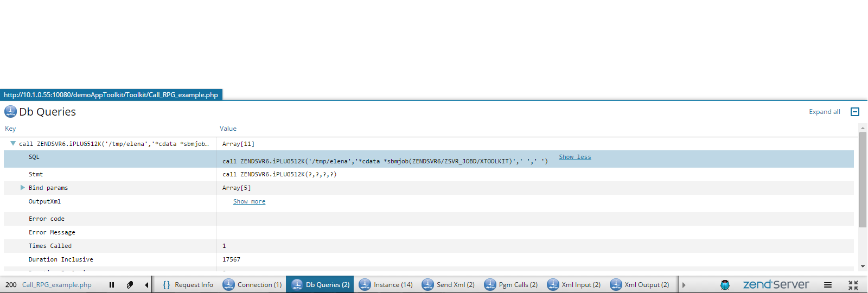Click the vertical scrollbar thumb

point(863,180)
